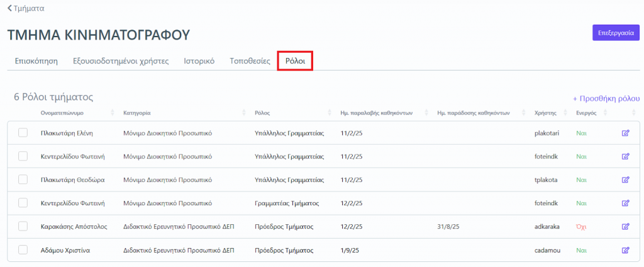Image resolution: width=644 pixels, height=267 pixels.
Task: Edit the Γραμματέας Τμήματος role entry
Action: (x=625, y=203)
